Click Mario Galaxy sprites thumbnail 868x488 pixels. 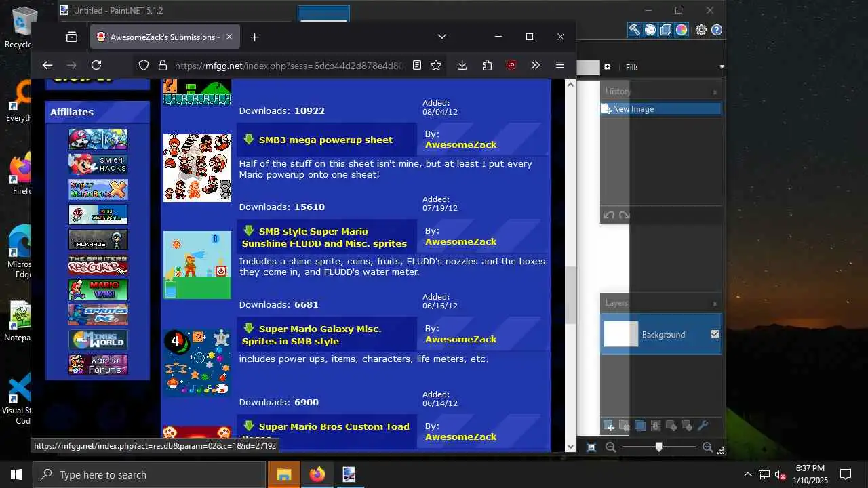[197, 363]
